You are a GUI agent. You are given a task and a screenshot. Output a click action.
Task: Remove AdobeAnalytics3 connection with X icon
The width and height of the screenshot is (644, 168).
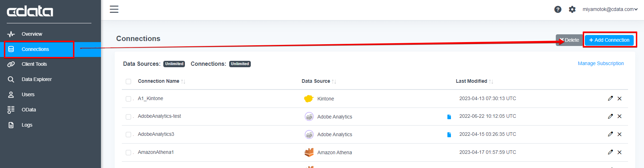pyautogui.click(x=620, y=134)
